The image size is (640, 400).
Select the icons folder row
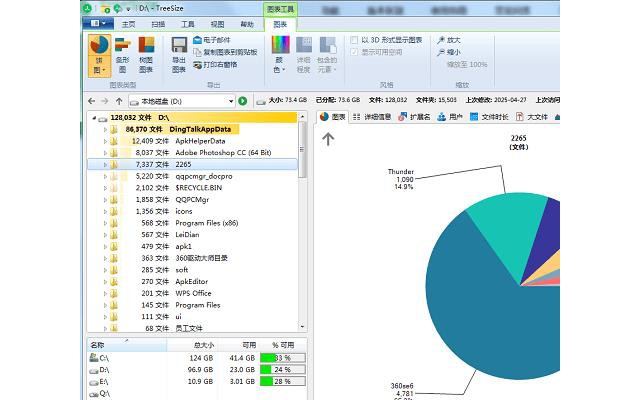tap(193, 211)
